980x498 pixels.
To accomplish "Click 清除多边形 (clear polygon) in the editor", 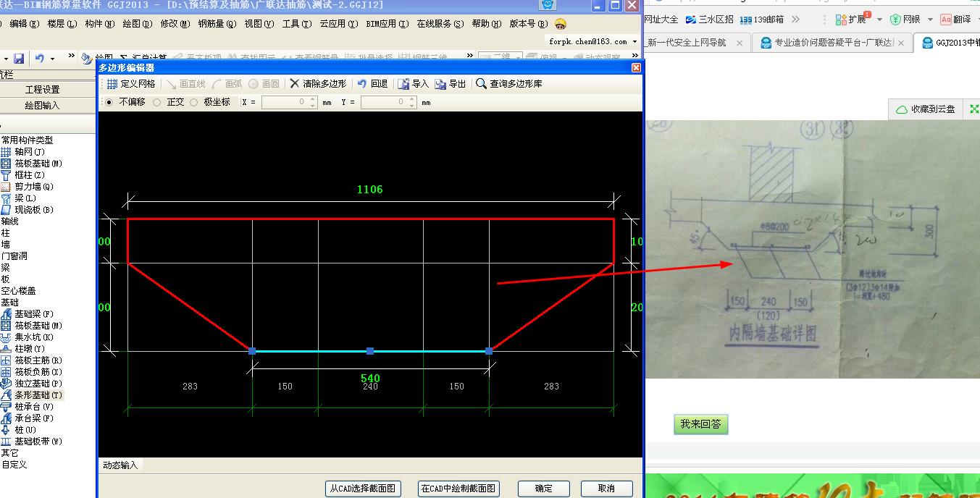I will coord(317,84).
